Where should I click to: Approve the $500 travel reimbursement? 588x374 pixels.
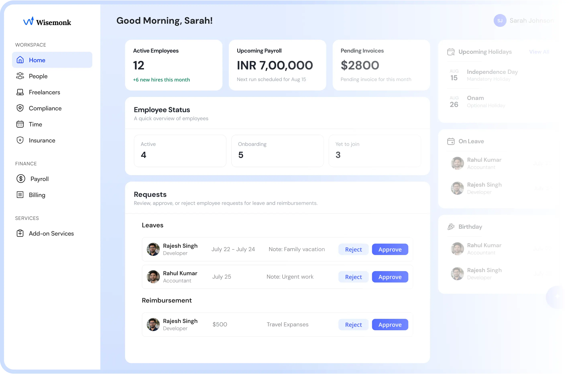390,324
